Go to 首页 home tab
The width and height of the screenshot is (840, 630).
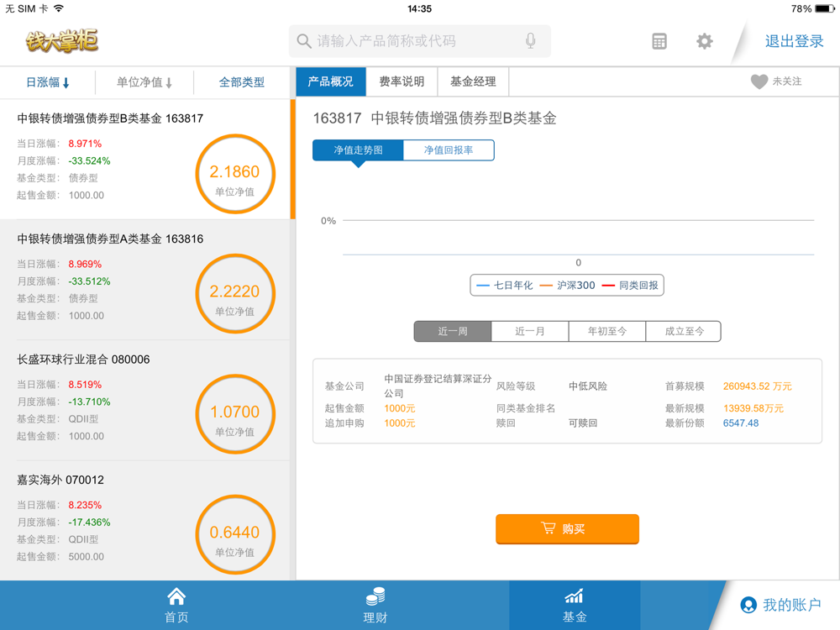click(176, 606)
